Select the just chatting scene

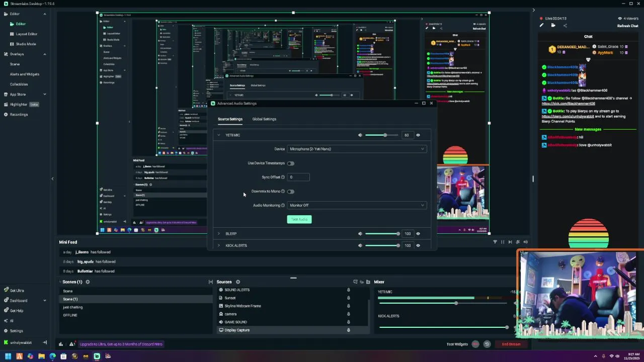point(73,307)
